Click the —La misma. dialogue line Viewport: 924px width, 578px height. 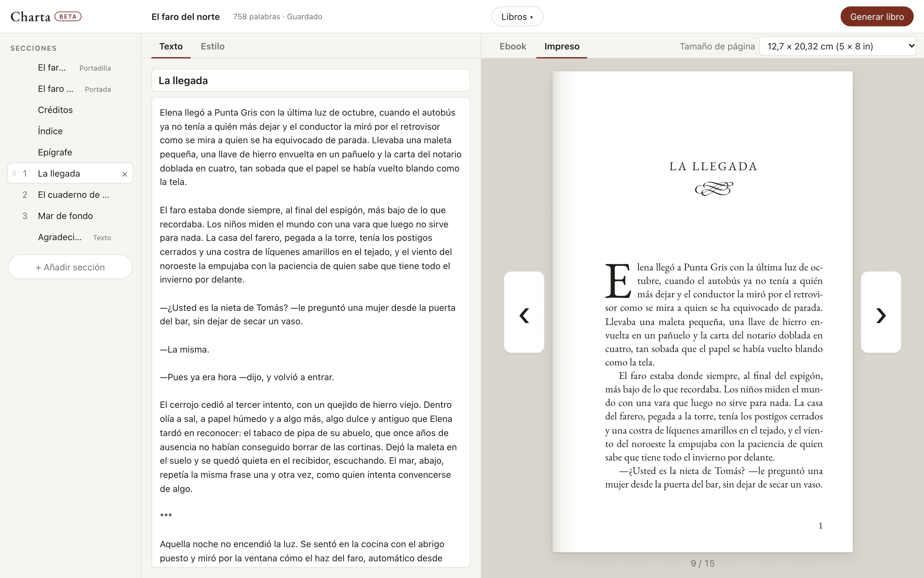click(184, 349)
